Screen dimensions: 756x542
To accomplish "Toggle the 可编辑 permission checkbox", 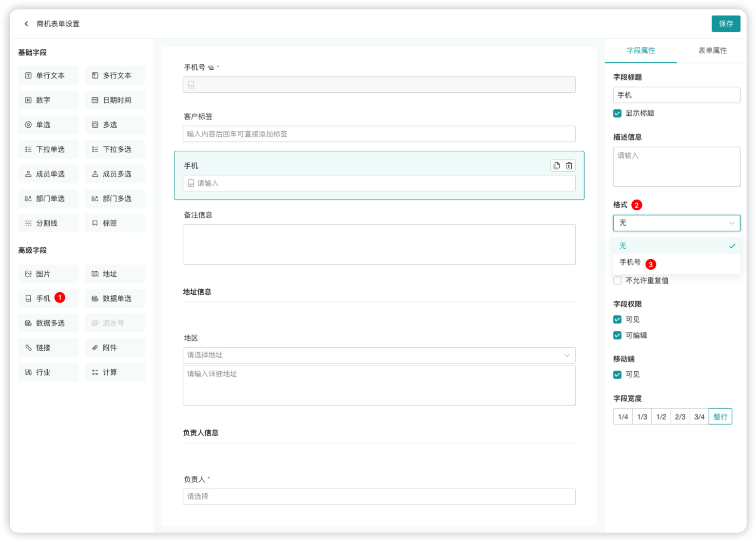I will pyautogui.click(x=617, y=335).
